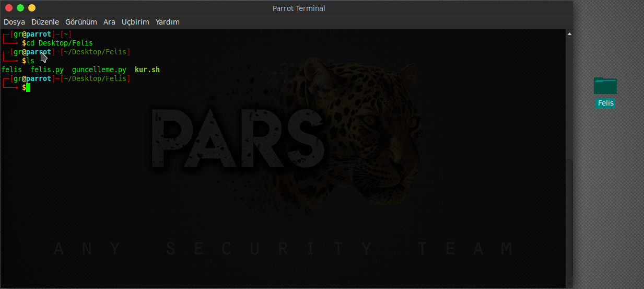Screen dimensions: 644x289
Task: Open the Görünüm menu
Action: click(x=81, y=22)
